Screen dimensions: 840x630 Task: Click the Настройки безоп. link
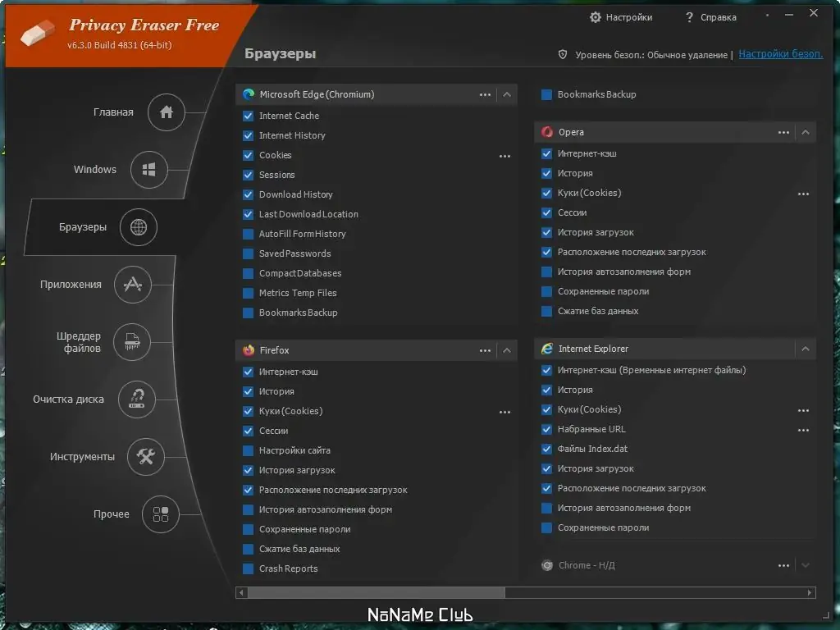pyautogui.click(x=780, y=54)
